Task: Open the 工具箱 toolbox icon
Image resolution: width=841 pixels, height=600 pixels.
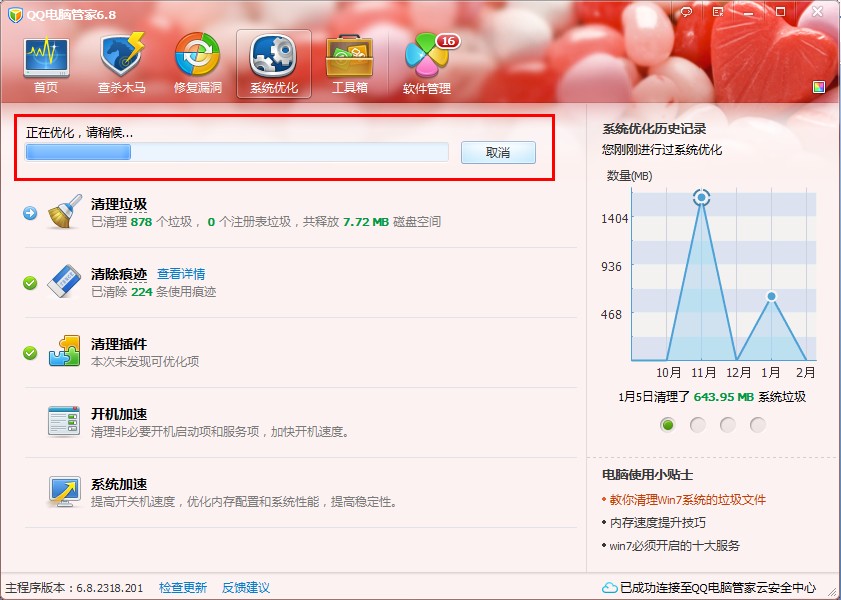Action: click(x=349, y=64)
